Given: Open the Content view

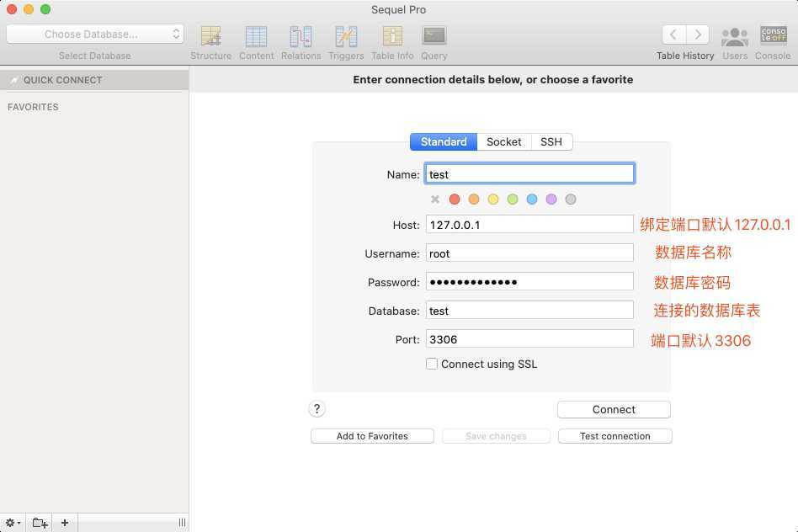Looking at the screenshot, I should [x=256, y=43].
